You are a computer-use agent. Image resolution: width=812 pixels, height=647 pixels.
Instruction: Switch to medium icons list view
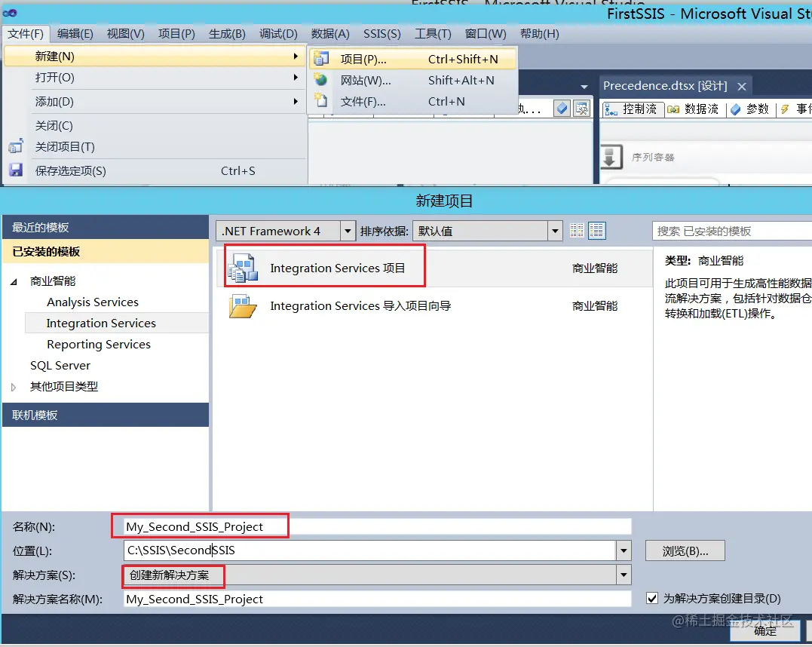pos(596,231)
